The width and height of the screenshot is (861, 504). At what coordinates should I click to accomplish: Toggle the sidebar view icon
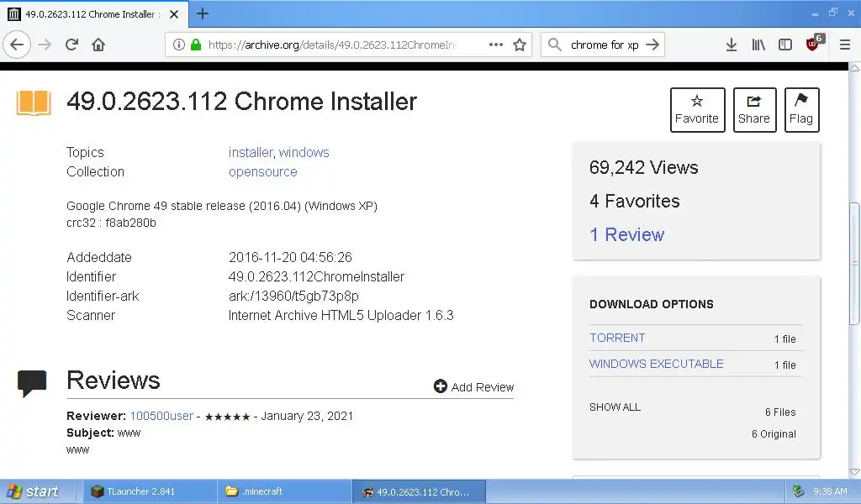tap(785, 45)
